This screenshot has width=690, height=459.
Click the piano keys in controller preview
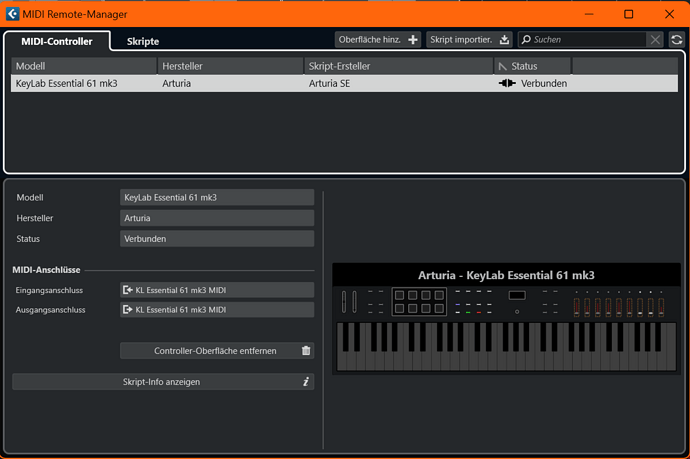pos(506,346)
